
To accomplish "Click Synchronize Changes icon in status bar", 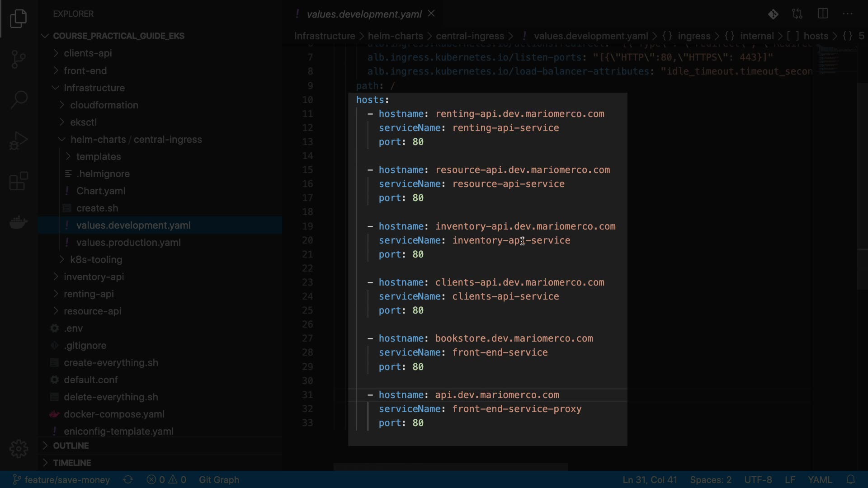I will [128, 479].
